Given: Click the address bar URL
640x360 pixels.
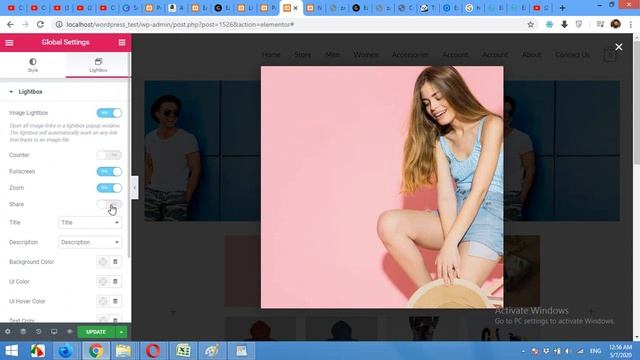Looking at the screenshot, I should (180, 24).
